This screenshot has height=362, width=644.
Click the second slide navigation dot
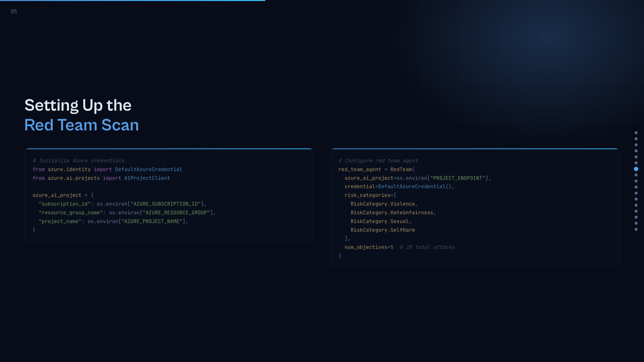coord(636,139)
